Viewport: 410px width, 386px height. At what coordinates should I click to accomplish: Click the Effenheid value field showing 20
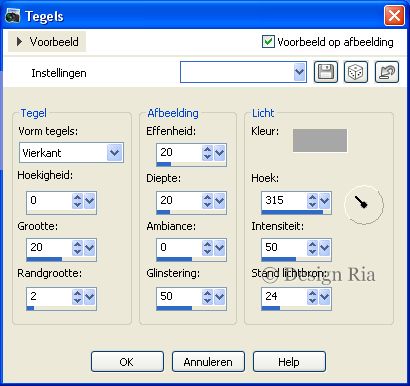coord(179,153)
